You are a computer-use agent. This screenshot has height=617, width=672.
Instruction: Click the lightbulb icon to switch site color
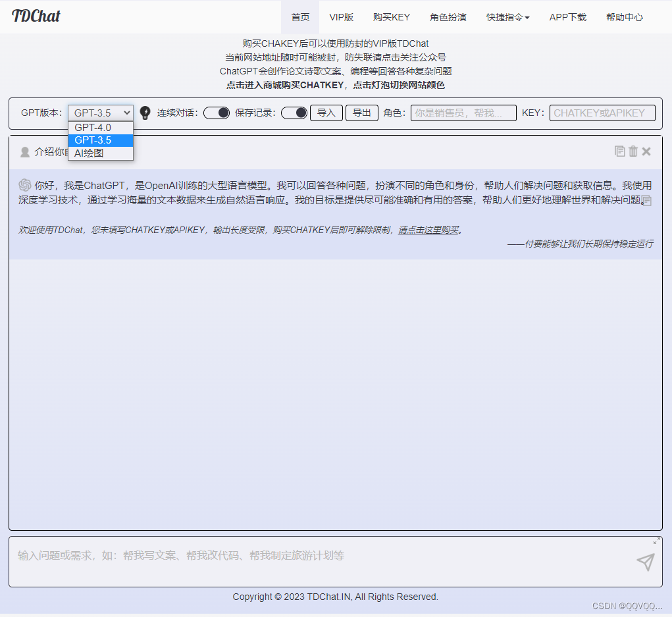[145, 113]
